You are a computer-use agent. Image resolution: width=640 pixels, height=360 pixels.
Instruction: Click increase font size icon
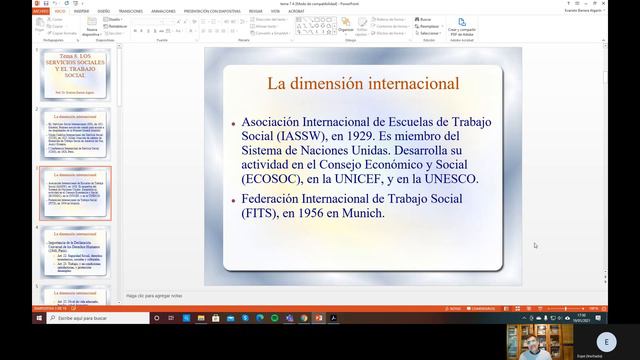(x=179, y=22)
